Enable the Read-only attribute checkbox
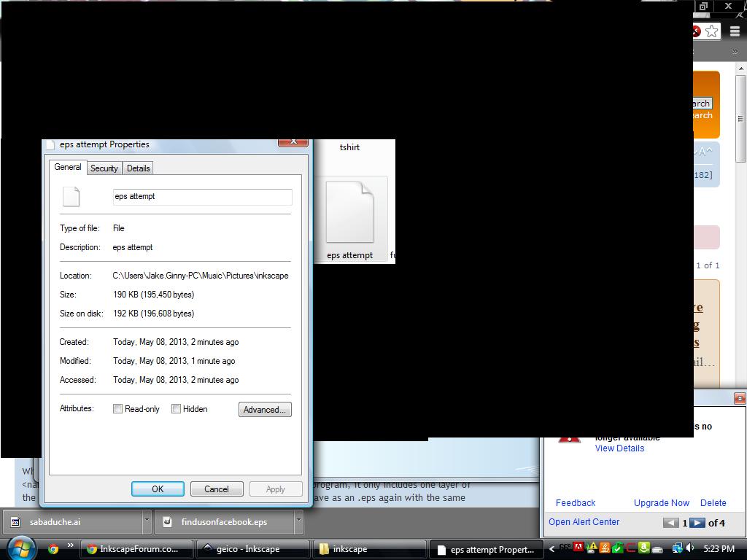The image size is (747, 560). [x=117, y=409]
